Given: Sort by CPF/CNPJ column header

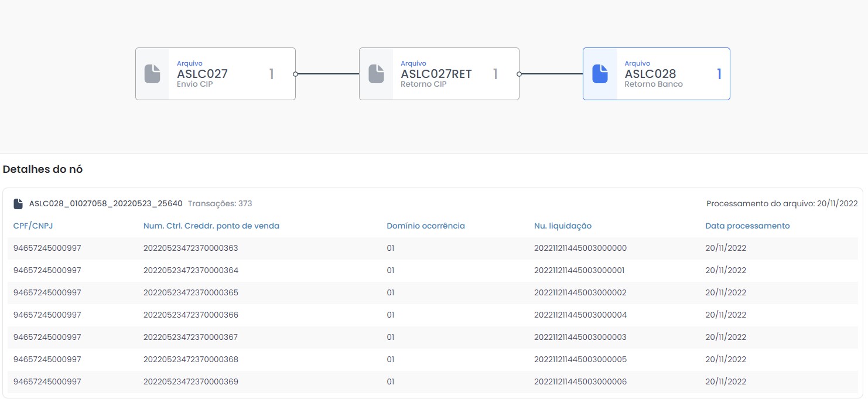Looking at the screenshot, I should point(33,226).
